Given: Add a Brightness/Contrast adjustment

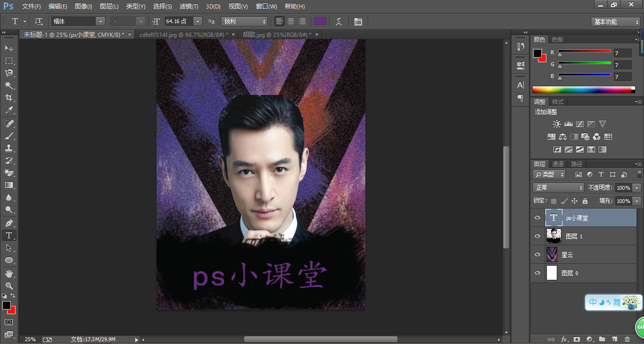Looking at the screenshot, I should (x=557, y=124).
